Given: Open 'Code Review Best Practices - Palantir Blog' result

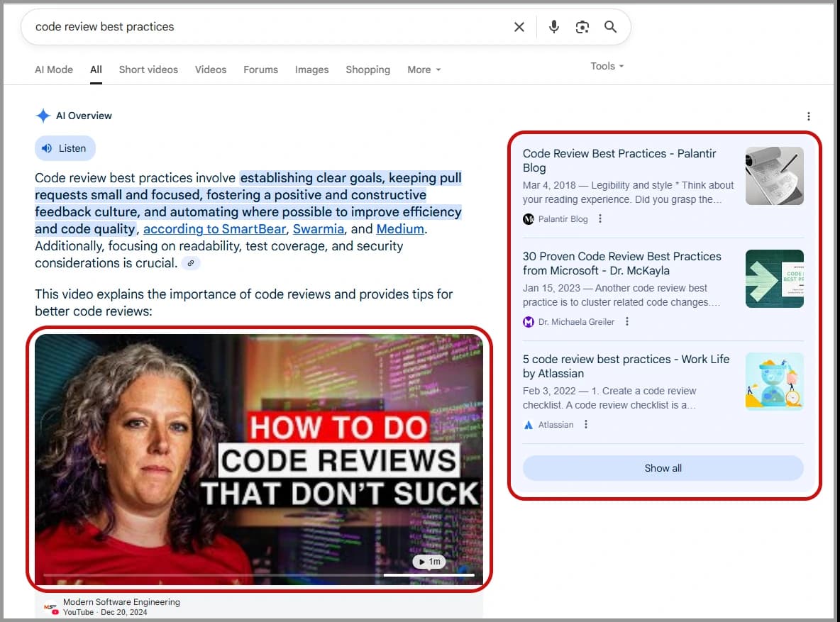Looking at the screenshot, I should coord(619,160).
